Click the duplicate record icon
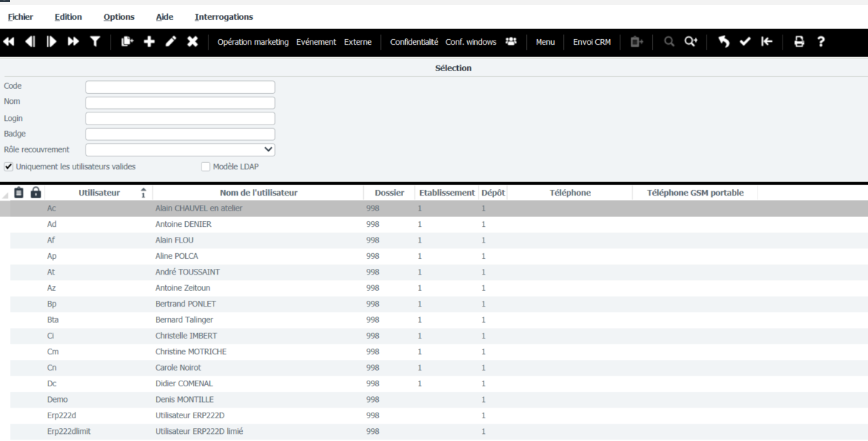The image size is (868, 441). coord(127,42)
